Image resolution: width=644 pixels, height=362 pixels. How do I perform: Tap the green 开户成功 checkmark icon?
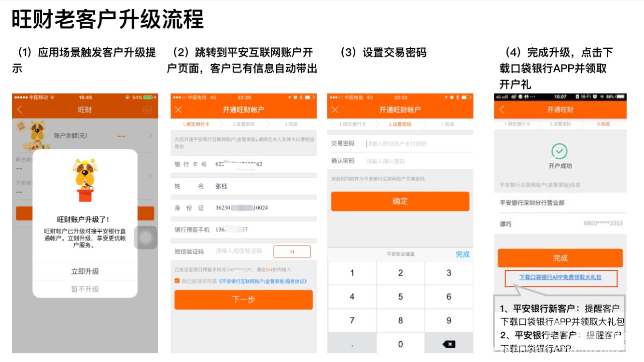point(560,152)
